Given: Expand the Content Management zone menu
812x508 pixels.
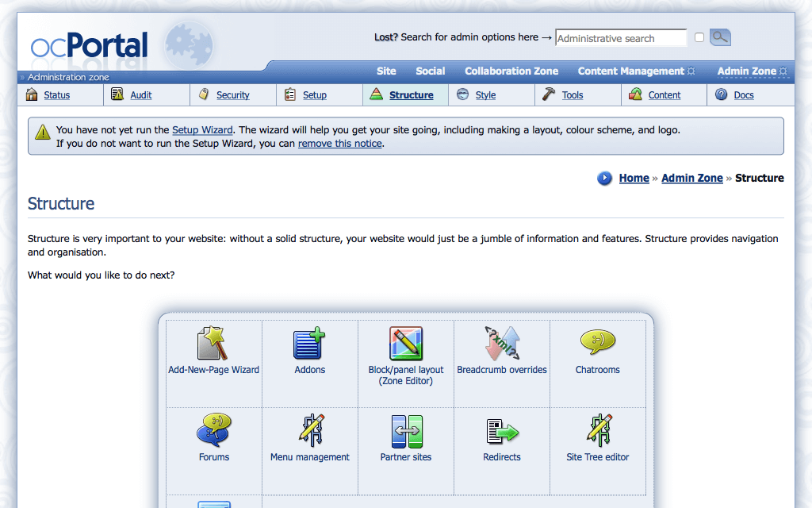Looking at the screenshot, I should click(631, 71).
